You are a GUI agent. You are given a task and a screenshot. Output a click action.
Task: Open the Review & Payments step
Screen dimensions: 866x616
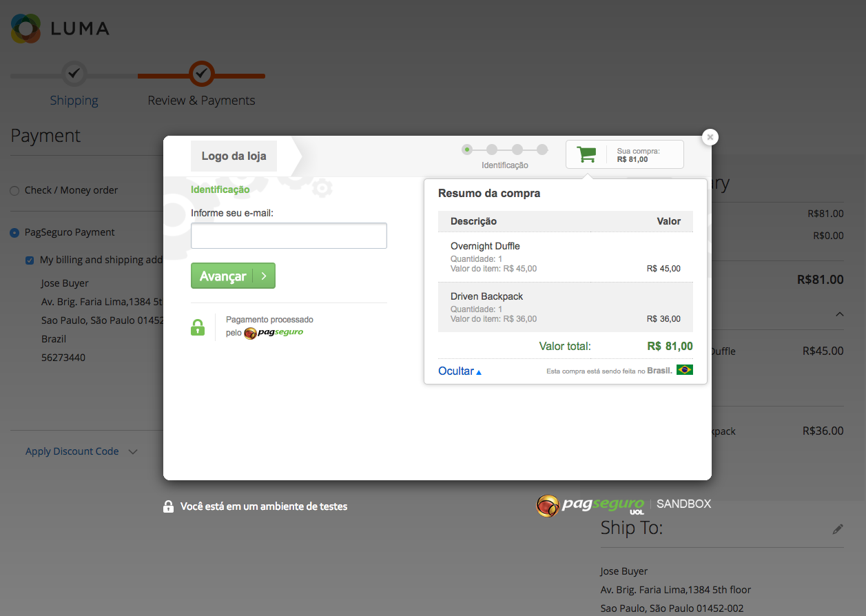tap(201, 101)
